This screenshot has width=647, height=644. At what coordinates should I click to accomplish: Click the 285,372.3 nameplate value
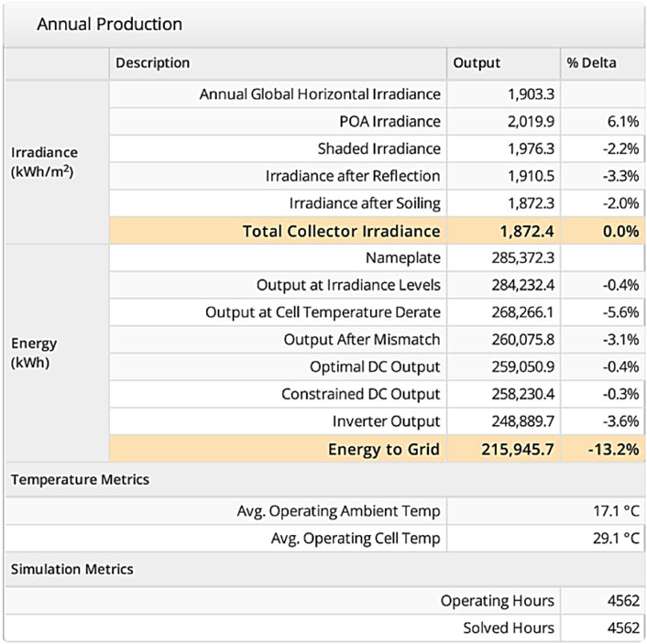click(522, 257)
